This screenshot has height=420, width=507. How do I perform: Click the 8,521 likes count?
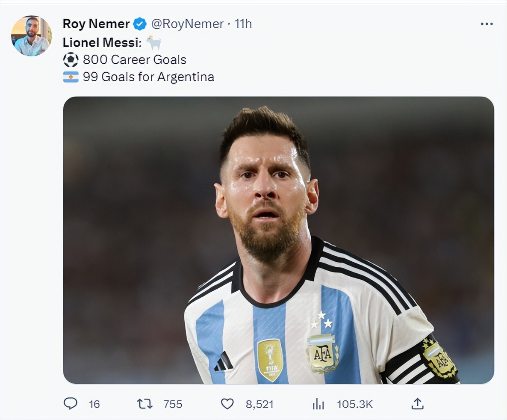(x=259, y=404)
